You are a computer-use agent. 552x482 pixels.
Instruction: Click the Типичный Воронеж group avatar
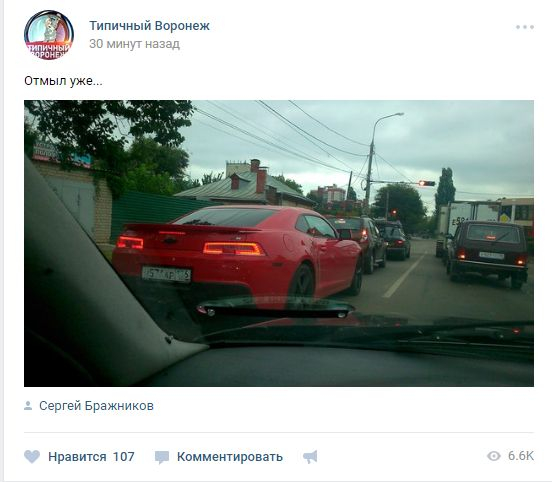pos(49,35)
